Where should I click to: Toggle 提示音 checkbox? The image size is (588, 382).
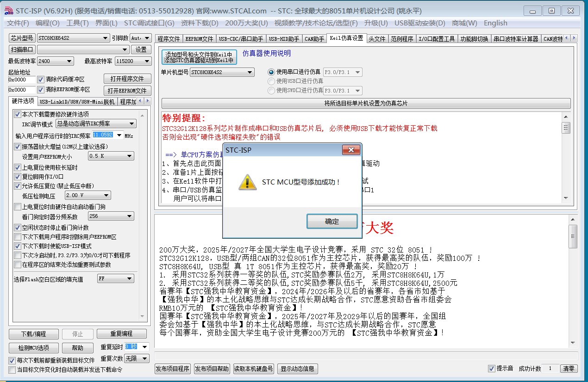pyautogui.click(x=492, y=369)
